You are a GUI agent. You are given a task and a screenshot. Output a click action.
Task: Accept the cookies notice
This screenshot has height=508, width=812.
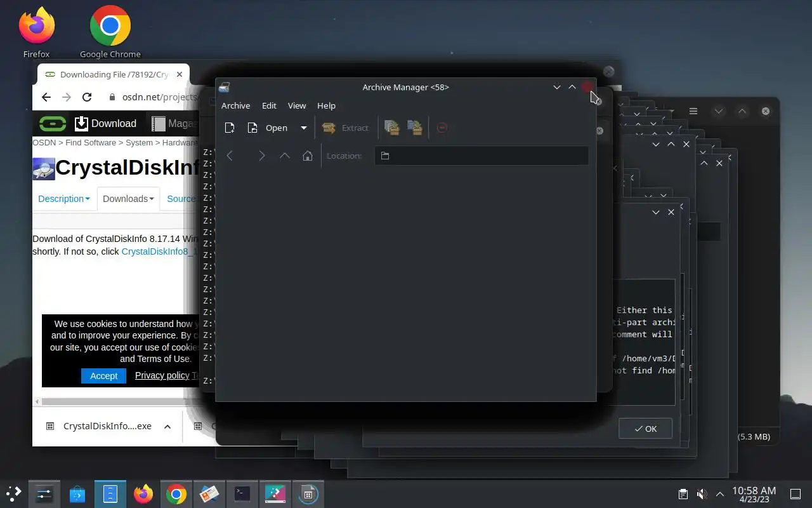point(103,376)
